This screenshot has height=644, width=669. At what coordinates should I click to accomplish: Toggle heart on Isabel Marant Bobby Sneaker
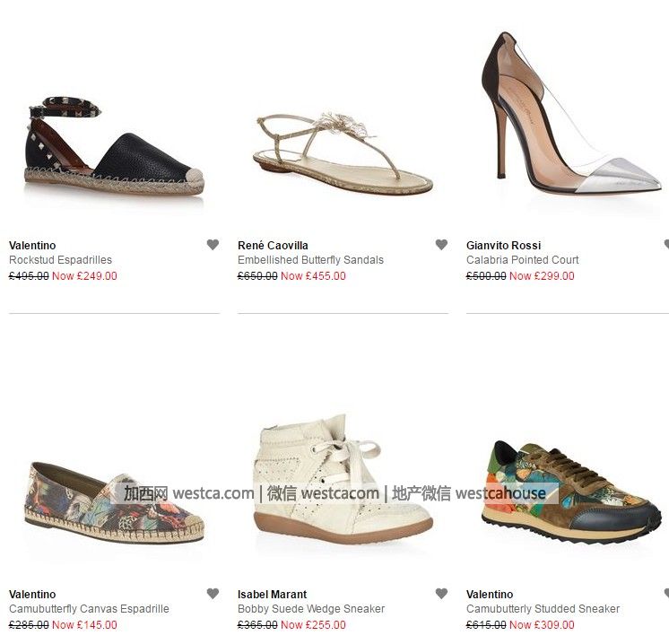click(441, 594)
